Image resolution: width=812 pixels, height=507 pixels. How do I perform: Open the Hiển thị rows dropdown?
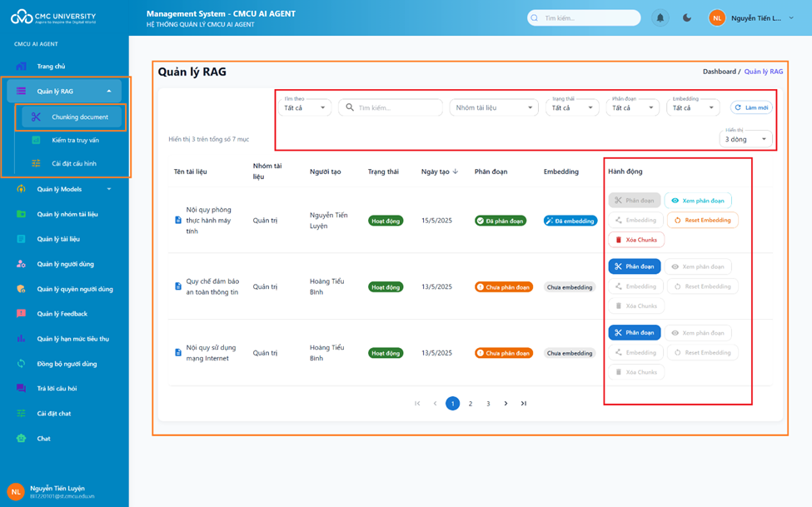coord(745,139)
